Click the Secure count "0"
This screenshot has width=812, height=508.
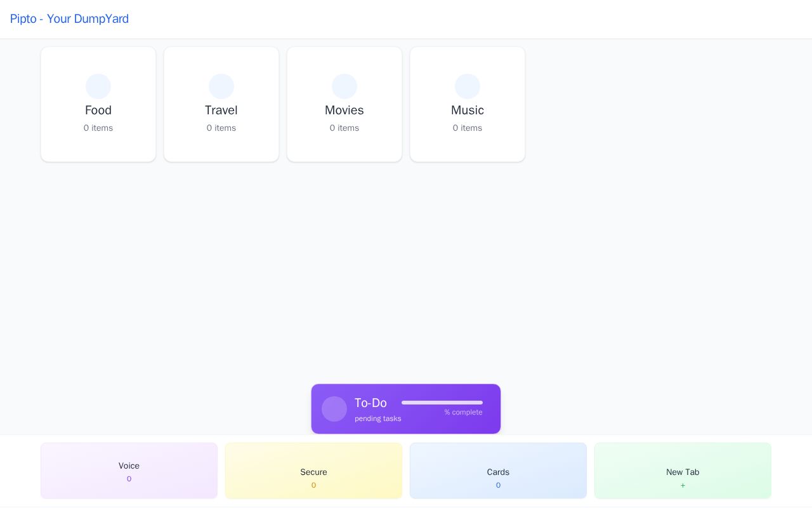click(x=313, y=486)
